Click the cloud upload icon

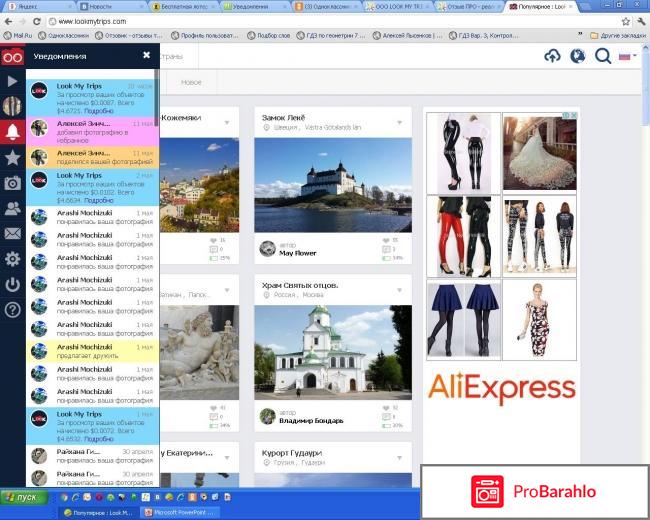tap(552, 56)
